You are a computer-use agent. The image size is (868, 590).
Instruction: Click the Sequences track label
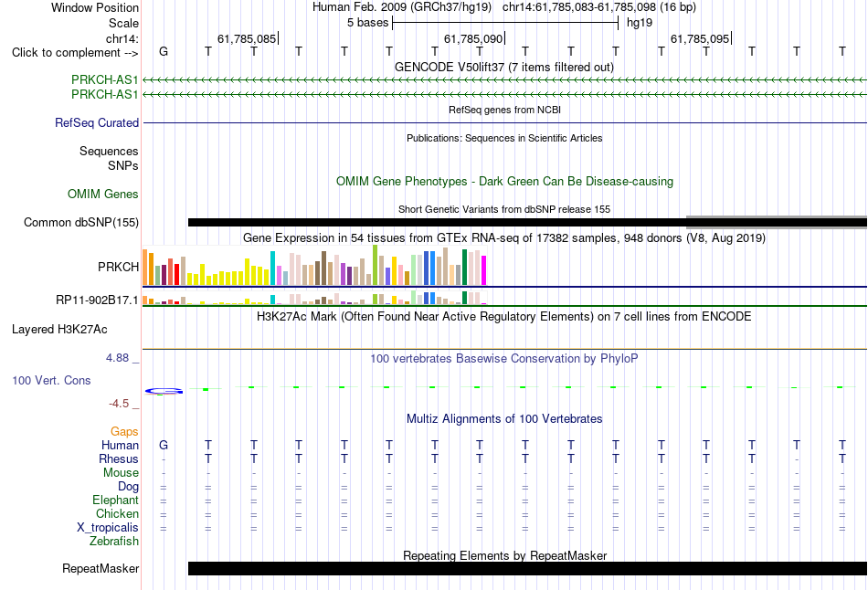coord(109,151)
